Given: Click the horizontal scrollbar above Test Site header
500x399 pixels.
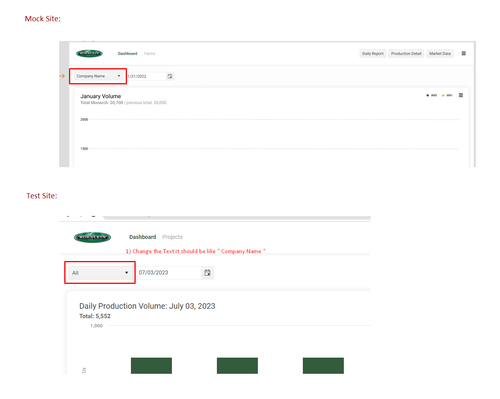Looking at the screenshot, I should pos(237,218).
